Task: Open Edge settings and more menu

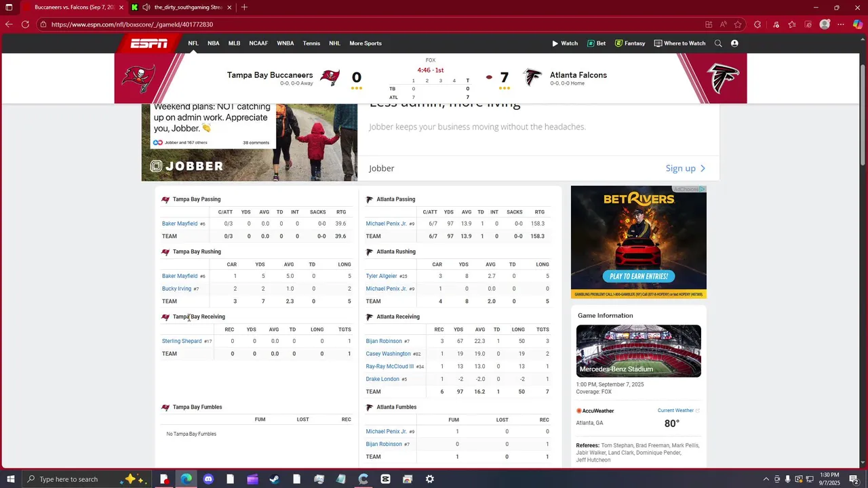Action: [841, 24]
